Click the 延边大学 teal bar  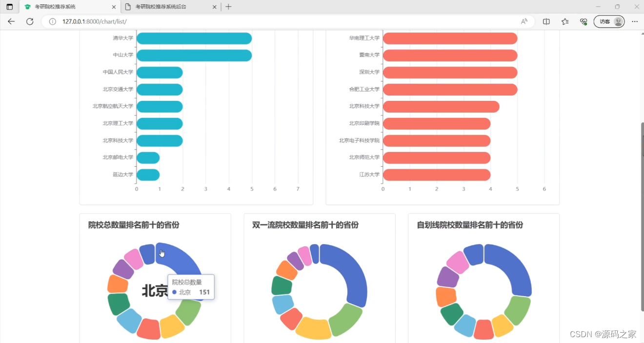[148, 175]
